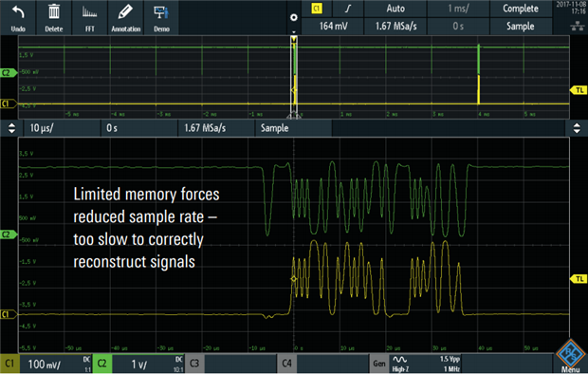
Task: Select the C1 trigger source indicator
Action: [317, 9]
